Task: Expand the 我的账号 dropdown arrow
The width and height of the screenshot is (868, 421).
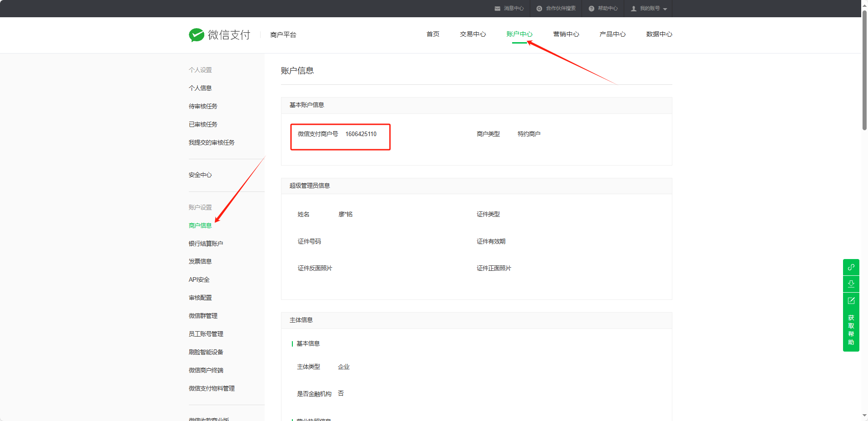Action: (x=665, y=9)
